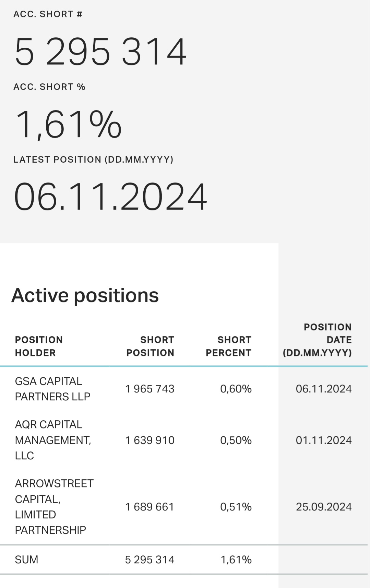Sort by POSITION DATE column header
The image size is (370, 588).
pos(317,340)
